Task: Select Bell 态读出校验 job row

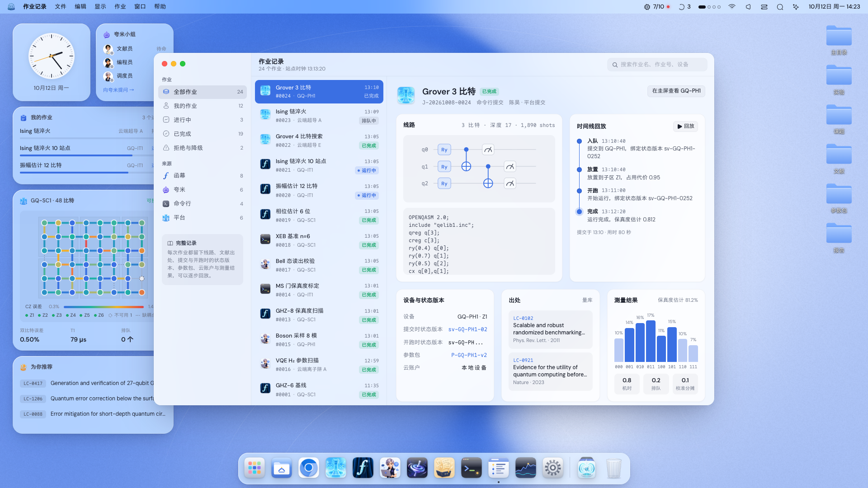Action: pos(319,265)
